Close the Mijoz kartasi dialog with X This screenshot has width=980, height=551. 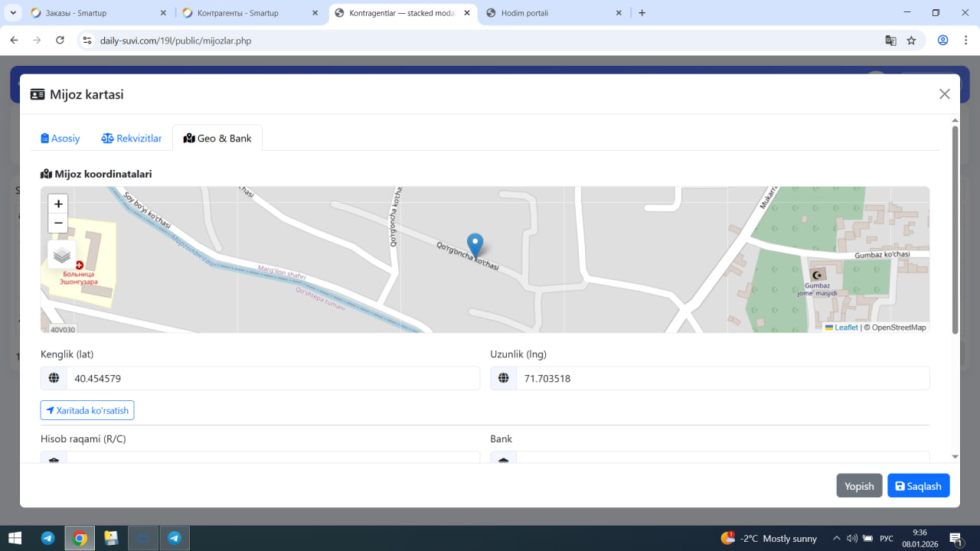coord(945,94)
